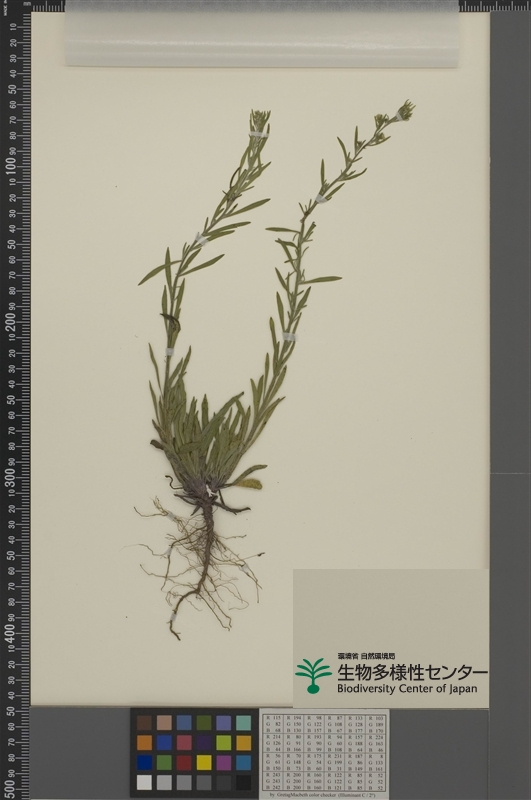Select the white swatch in the grayscale row
This screenshot has height=800, width=531.
pyautogui.click(x=144, y=783)
